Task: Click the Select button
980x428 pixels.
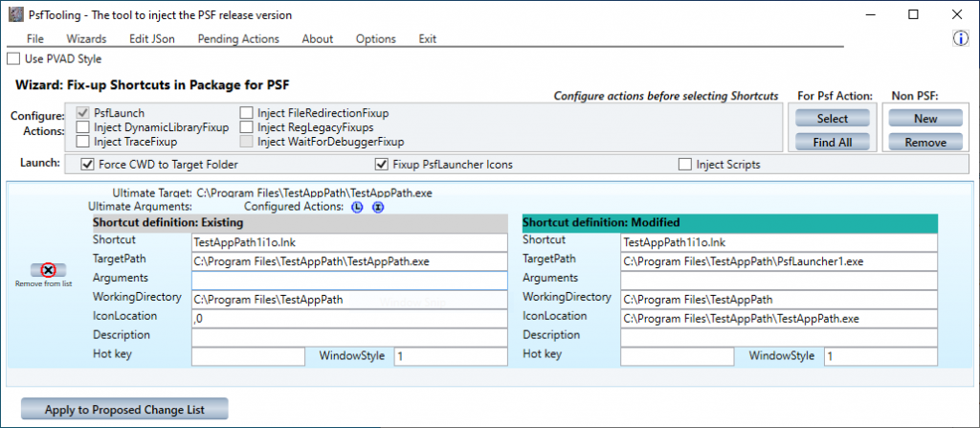Action: coord(833,119)
